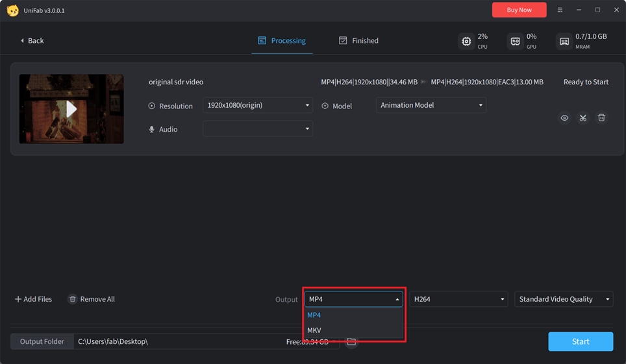This screenshot has width=626, height=364.
Task: Open the H264 codec dropdown
Action: [x=458, y=299]
